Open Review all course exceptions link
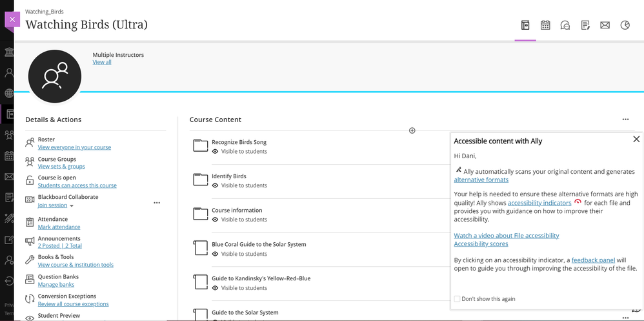The image size is (644, 321). (x=73, y=304)
